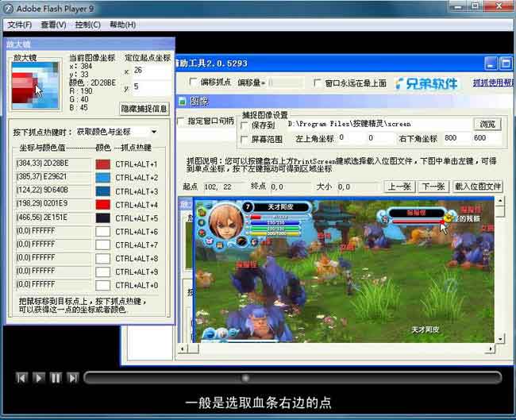This screenshot has width=516, height=420.
Task: Click 隐藏捕捉信息 button
Action: [144, 109]
